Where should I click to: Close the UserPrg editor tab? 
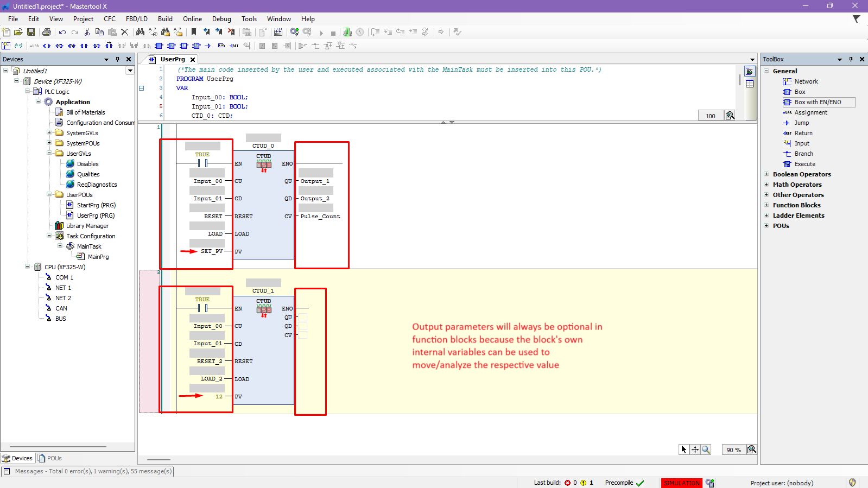193,60
